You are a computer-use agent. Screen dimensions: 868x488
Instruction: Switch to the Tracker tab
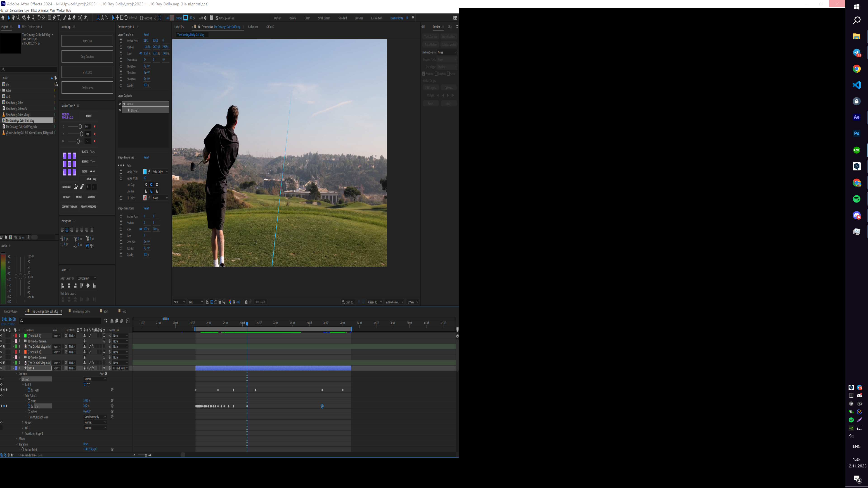pyautogui.click(x=436, y=27)
